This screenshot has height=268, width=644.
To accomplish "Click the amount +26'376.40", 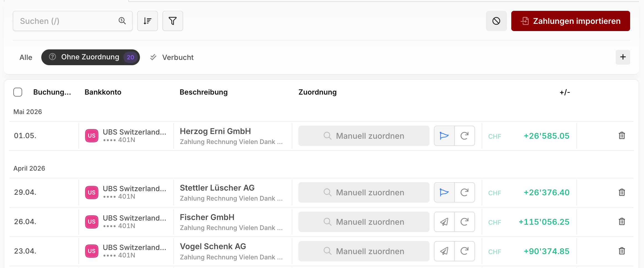I will (x=546, y=193).
